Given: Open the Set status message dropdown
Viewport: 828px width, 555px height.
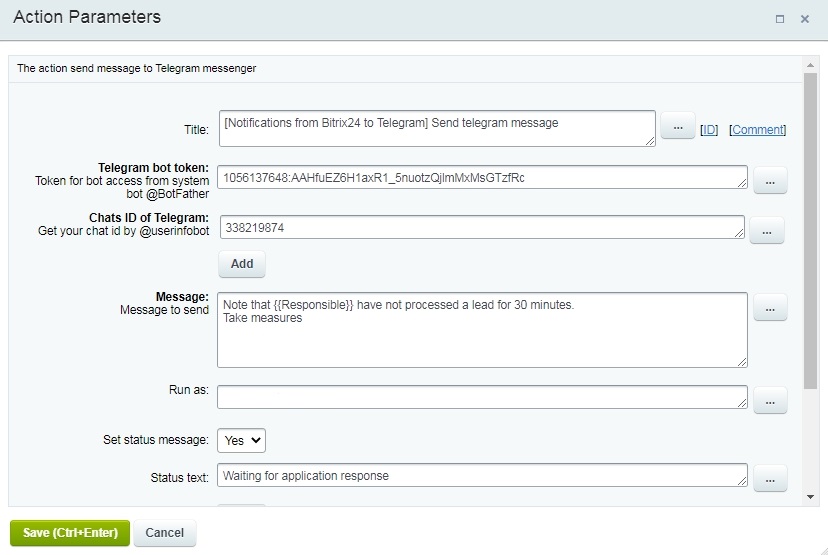Looking at the screenshot, I should coord(241,440).
